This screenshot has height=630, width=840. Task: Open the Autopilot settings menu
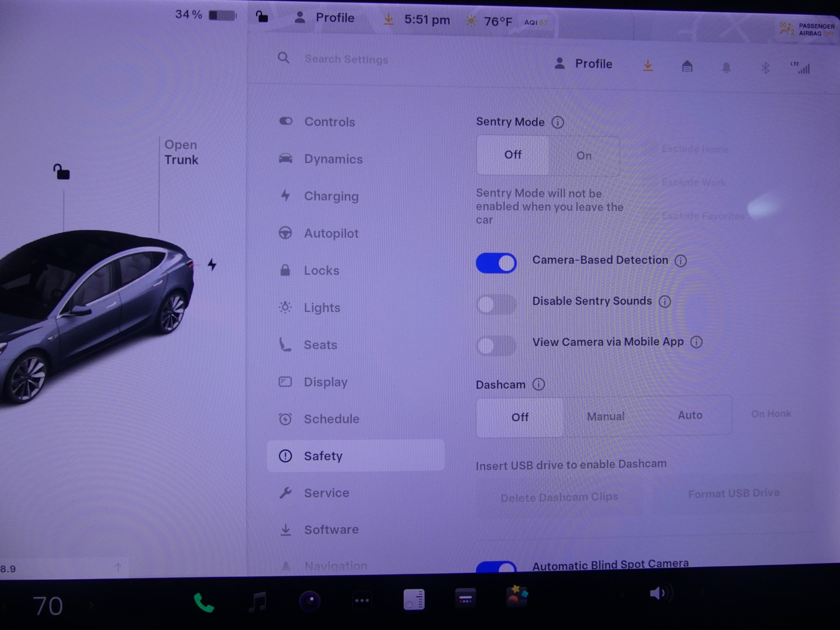[x=331, y=233]
